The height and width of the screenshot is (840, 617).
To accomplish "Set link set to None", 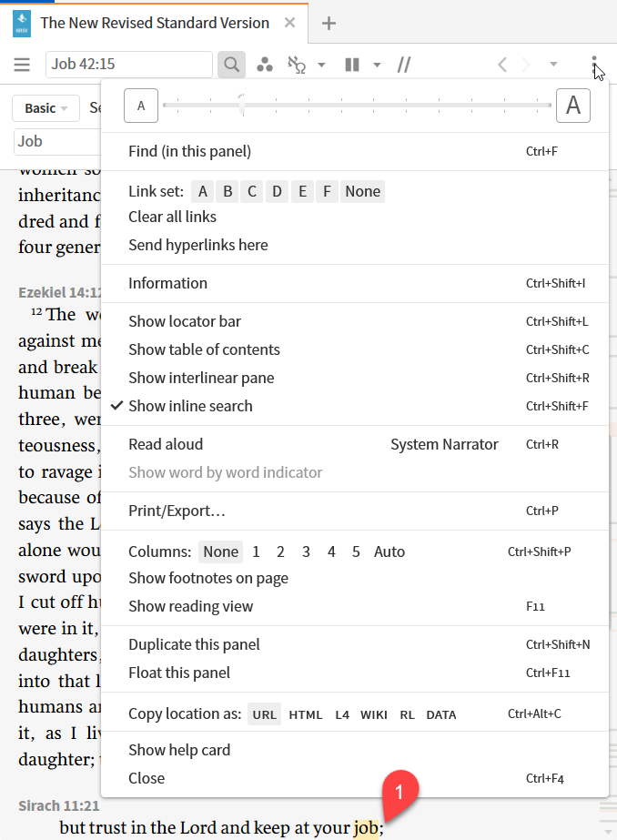I will pyautogui.click(x=362, y=192).
